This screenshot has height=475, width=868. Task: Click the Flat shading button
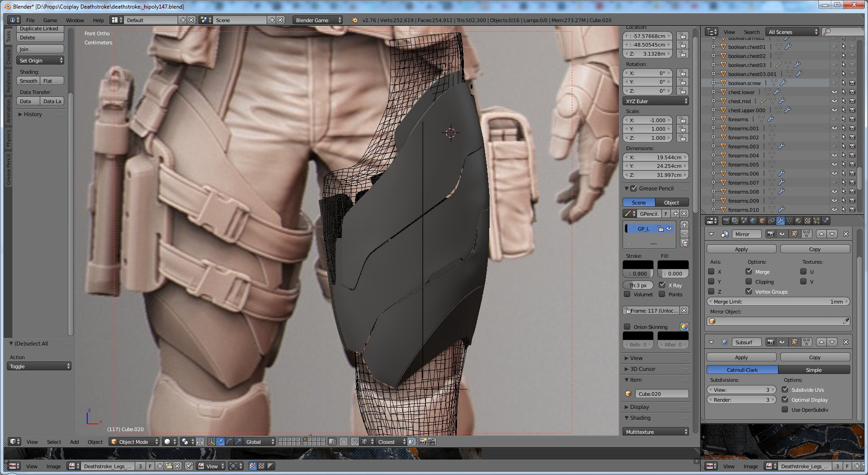[x=52, y=81]
